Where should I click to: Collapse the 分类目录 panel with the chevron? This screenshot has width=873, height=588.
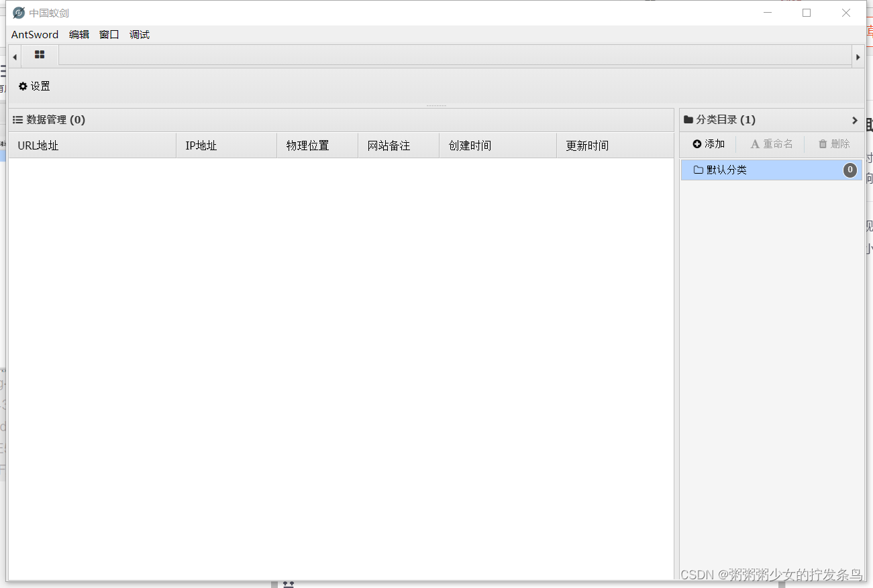tap(855, 120)
